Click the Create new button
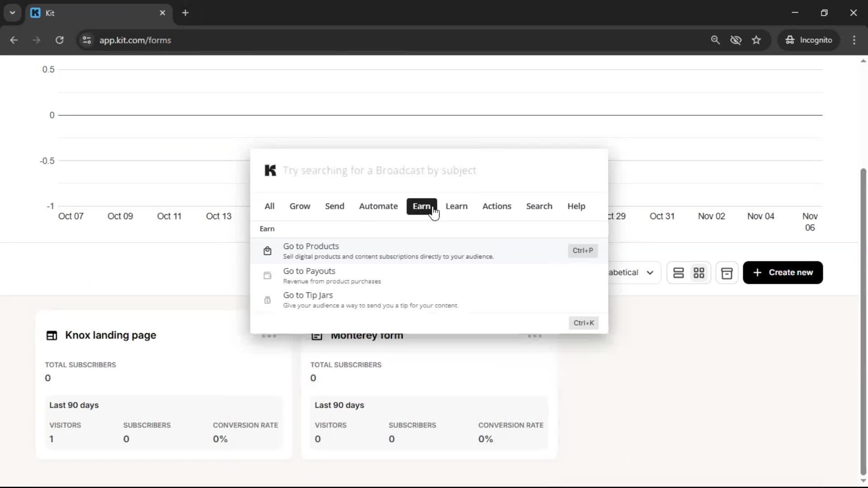Screen dimensions: 868x488 (783, 272)
